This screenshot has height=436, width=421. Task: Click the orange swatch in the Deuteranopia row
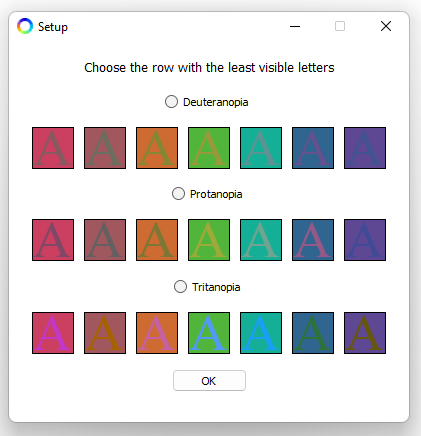click(157, 148)
